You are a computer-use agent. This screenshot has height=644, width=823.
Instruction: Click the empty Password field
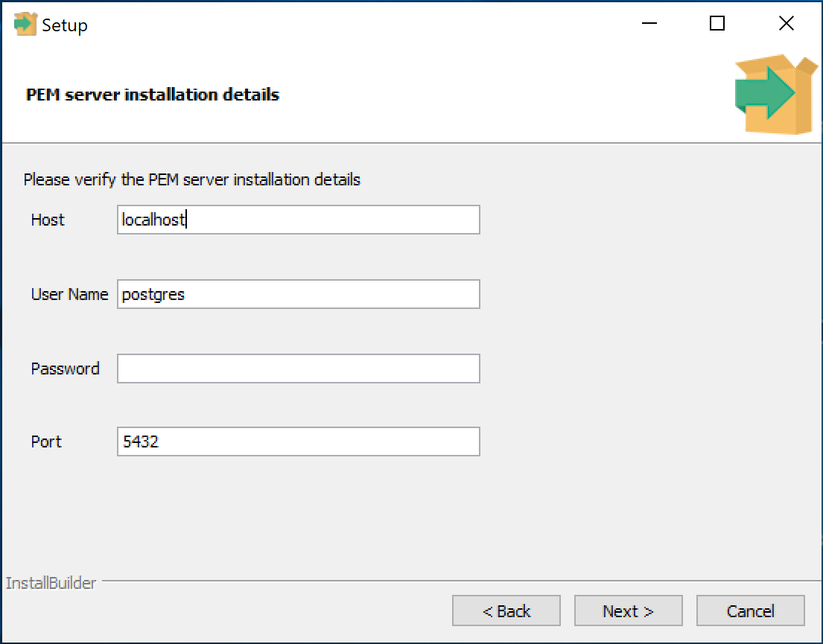click(298, 369)
